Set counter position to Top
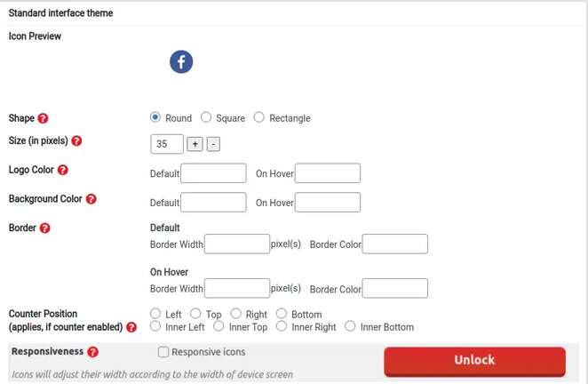588x384 pixels. (x=195, y=313)
